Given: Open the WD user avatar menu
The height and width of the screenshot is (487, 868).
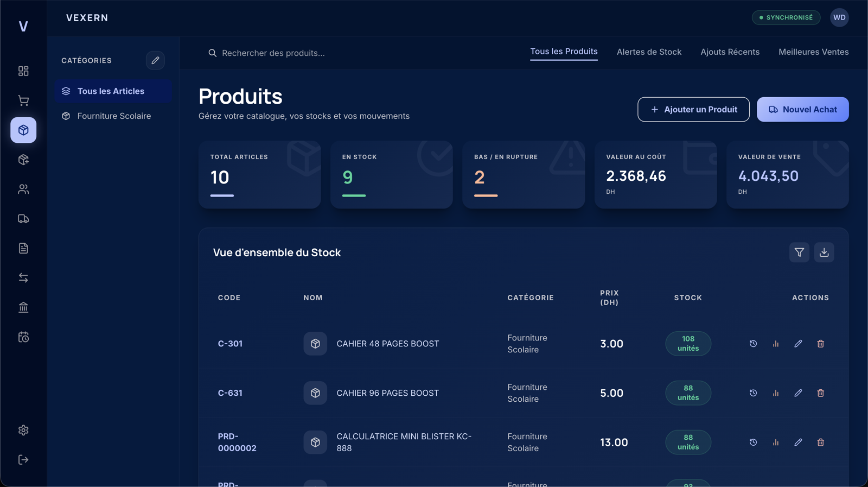Looking at the screenshot, I should (x=839, y=17).
